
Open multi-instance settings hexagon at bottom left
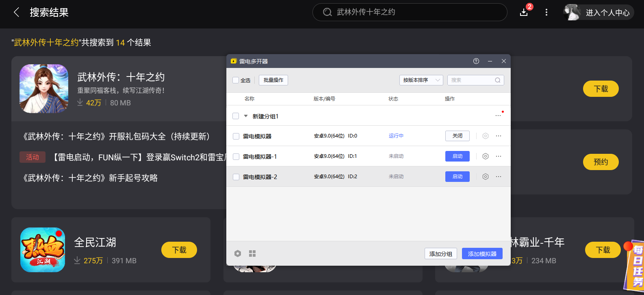(238, 253)
